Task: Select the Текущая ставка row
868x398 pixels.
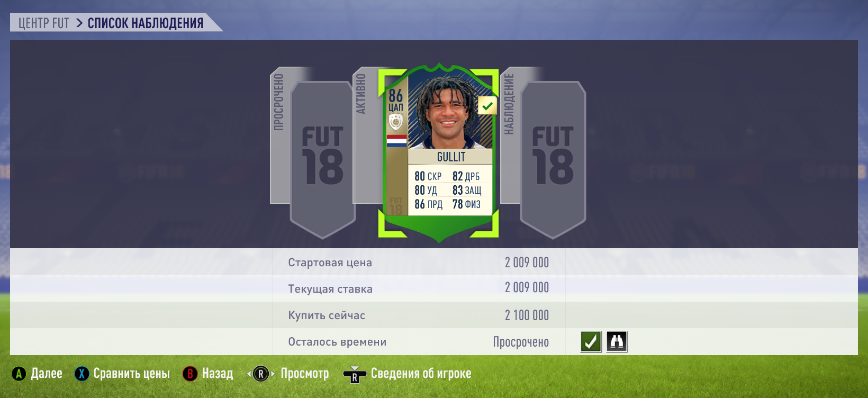Action: click(434, 288)
